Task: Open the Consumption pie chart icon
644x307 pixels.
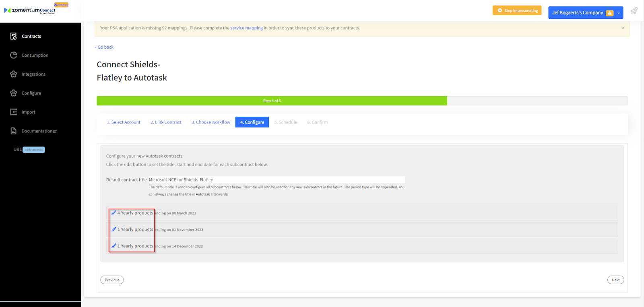Action: pyautogui.click(x=14, y=55)
